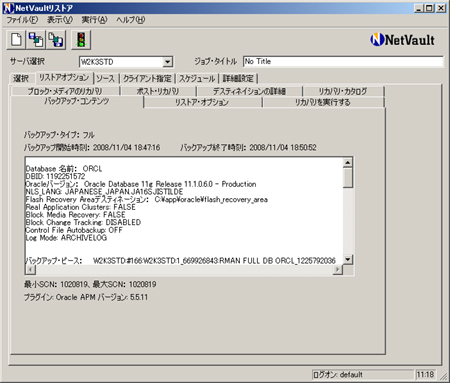Click the new blank document toolbar icon
Screen dimensions: 450x383
click(16, 40)
